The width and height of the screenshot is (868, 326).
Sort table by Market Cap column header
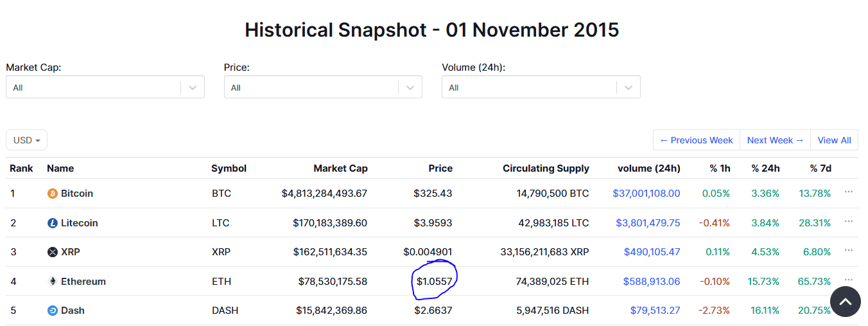[340, 168]
